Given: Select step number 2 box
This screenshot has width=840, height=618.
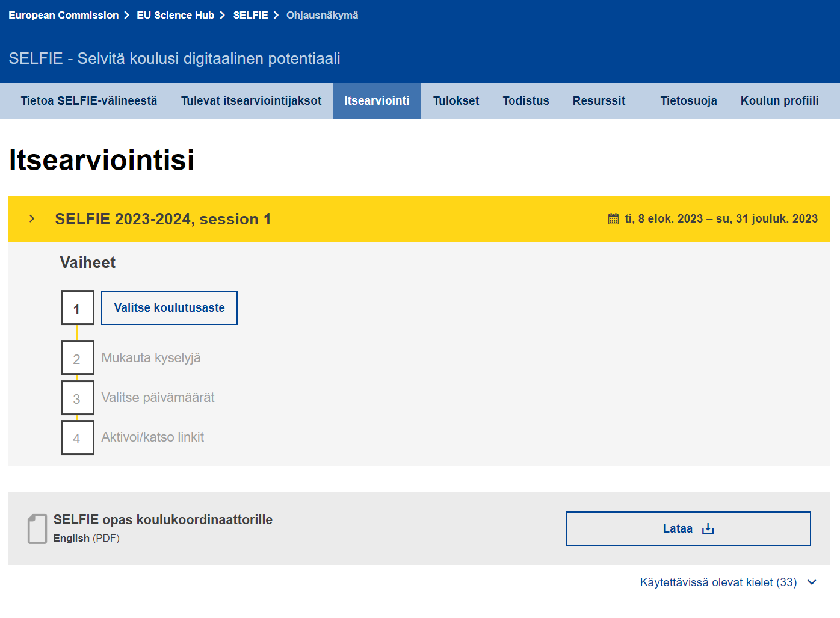Looking at the screenshot, I should (77, 358).
